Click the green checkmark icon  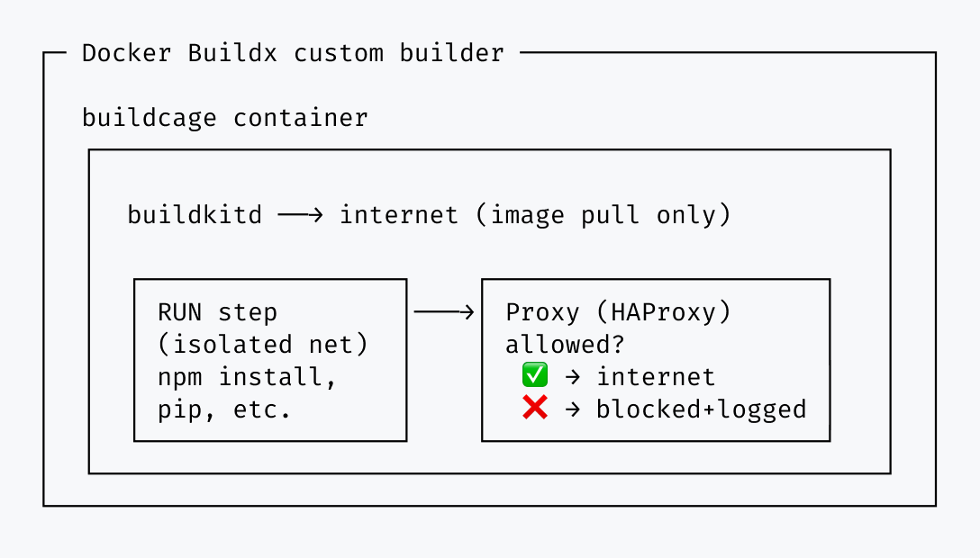tap(534, 376)
